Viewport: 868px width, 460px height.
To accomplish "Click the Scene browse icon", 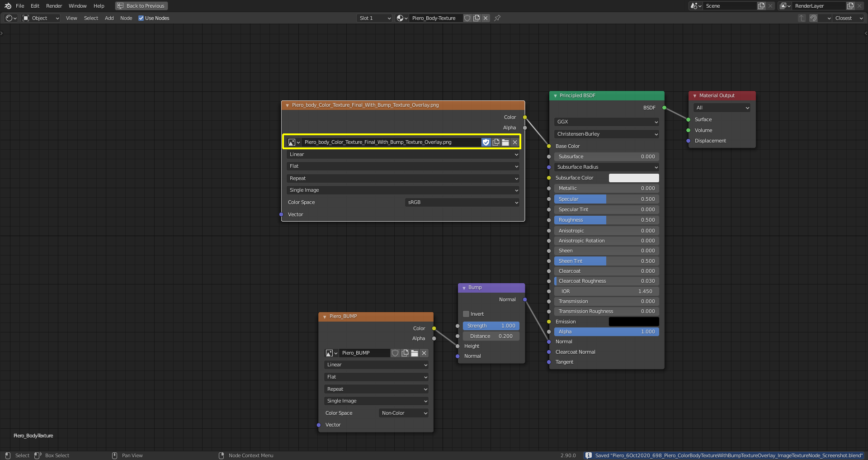I will (696, 6).
